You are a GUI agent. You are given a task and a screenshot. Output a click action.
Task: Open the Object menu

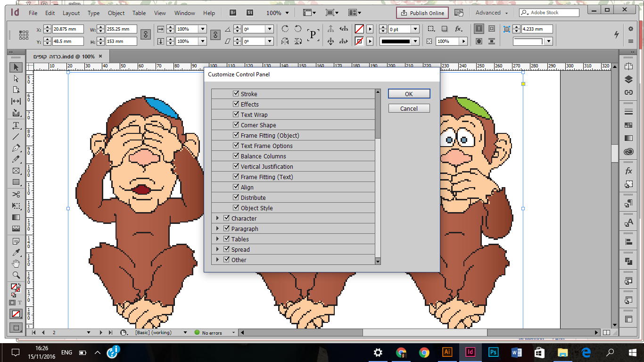coord(116,13)
